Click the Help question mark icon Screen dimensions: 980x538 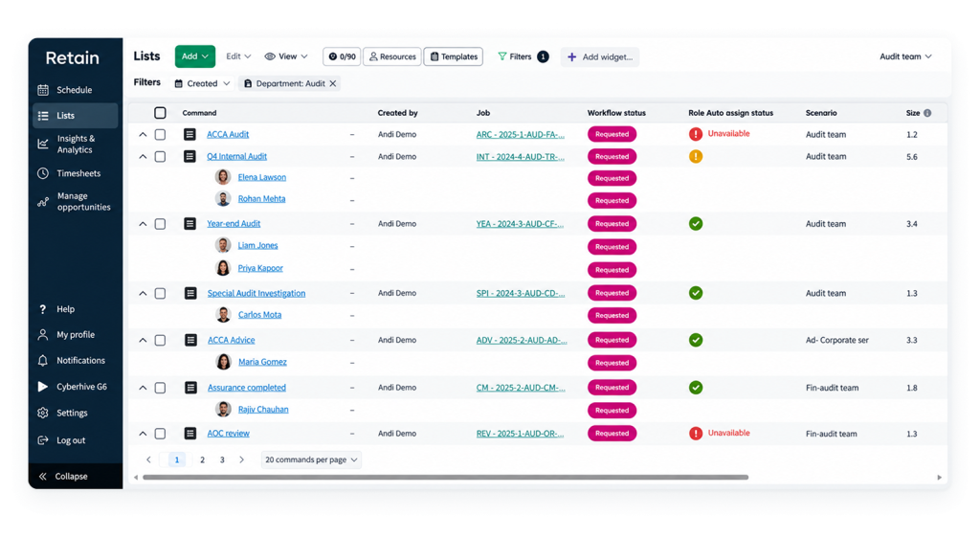42,309
